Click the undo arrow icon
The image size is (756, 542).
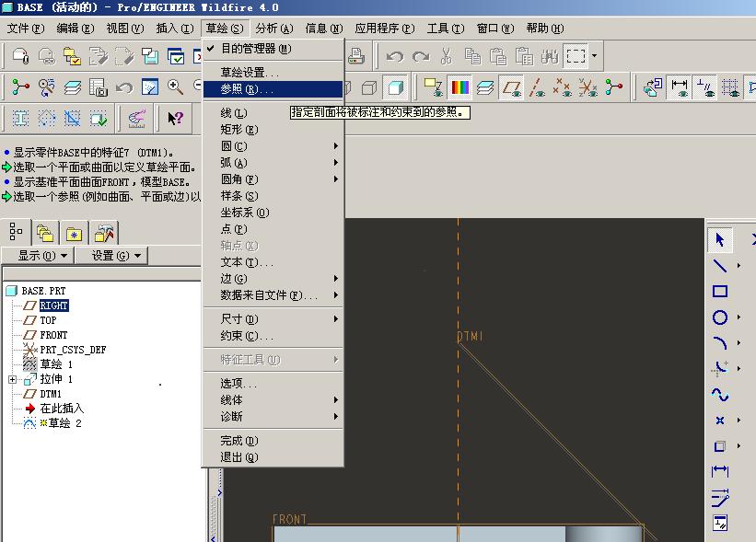point(395,56)
